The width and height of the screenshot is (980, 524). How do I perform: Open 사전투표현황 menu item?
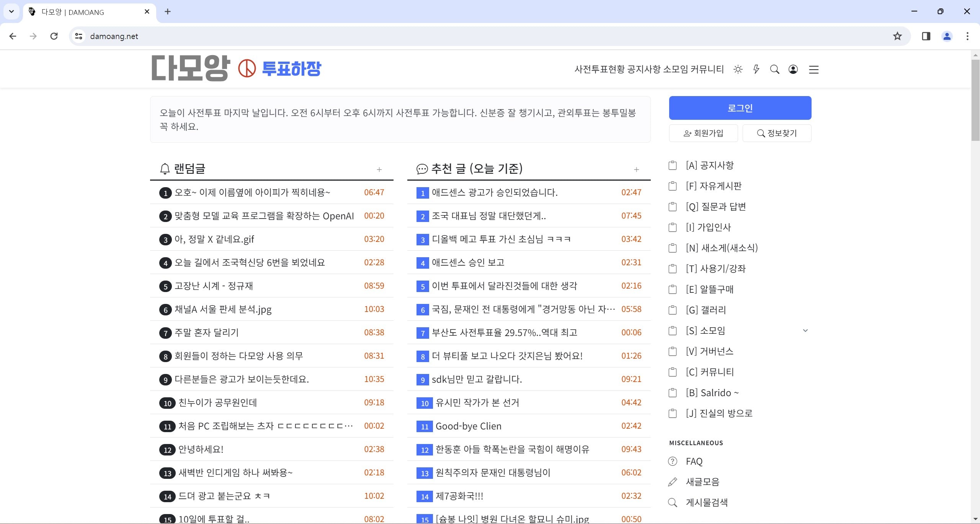[599, 69]
